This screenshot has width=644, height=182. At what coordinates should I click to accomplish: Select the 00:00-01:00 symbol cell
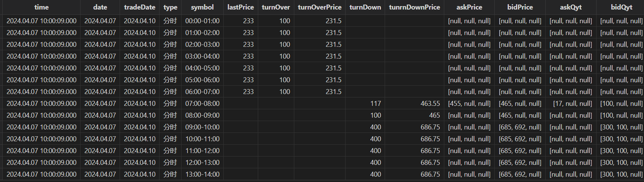point(202,21)
